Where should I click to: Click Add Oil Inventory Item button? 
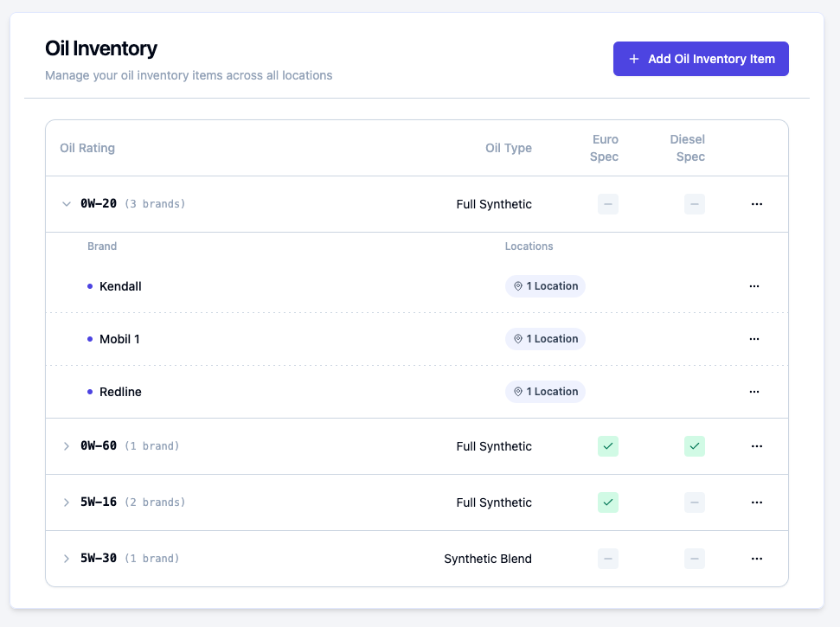pos(701,59)
